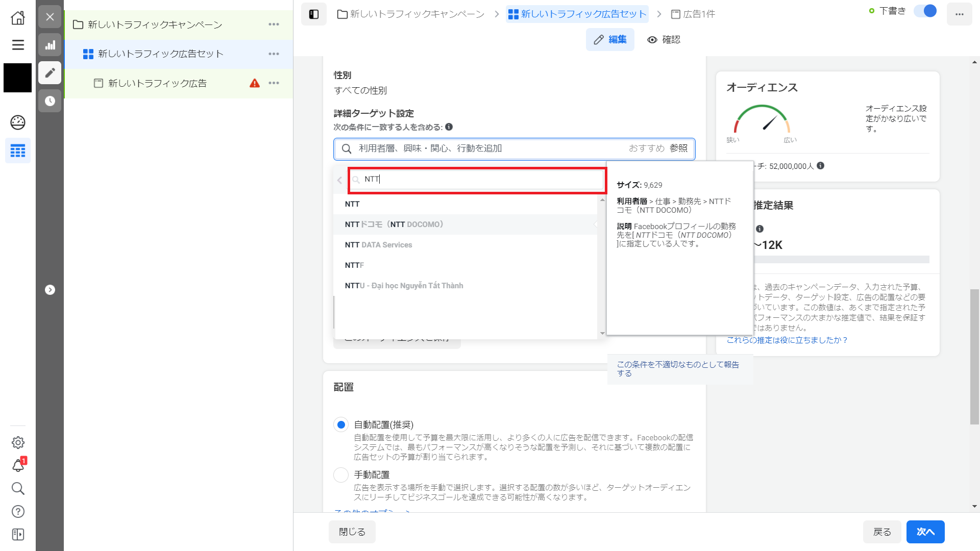Click info icon beside reach 52,000,000人
980x551 pixels.
[x=820, y=166]
